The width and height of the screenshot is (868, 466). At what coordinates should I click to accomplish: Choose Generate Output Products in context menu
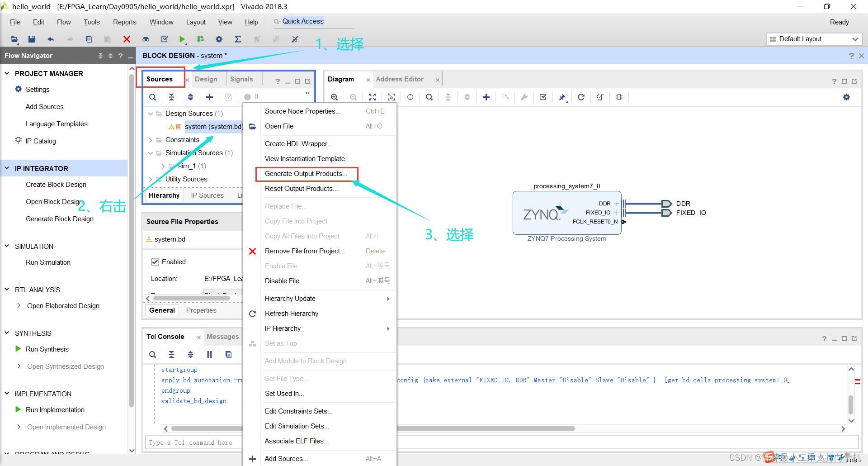pyautogui.click(x=306, y=174)
